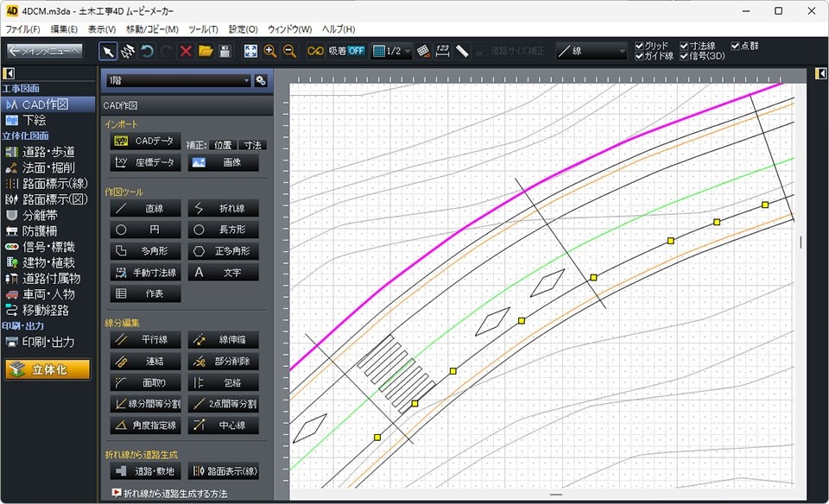829x504 pixels.
Task: Uncheck the グリッド checkbox
Action: pyautogui.click(x=640, y=46)
